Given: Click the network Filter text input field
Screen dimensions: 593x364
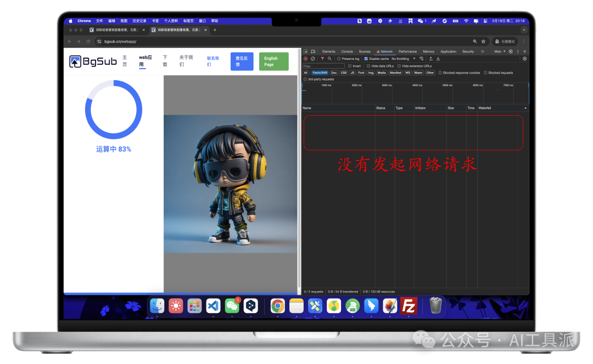Looking at the screenshot, I should [x=324, y=66].
